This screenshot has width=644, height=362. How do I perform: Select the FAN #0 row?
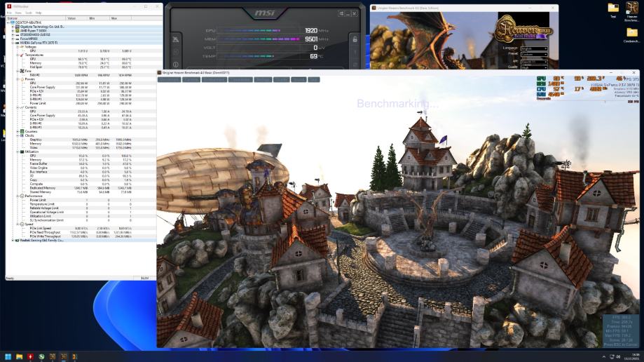[81, 75]
